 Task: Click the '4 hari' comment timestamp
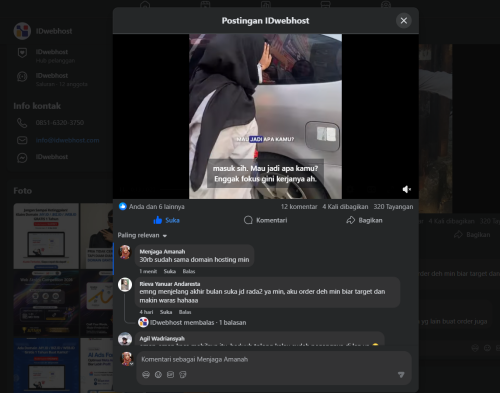click(x=146, y=312)
